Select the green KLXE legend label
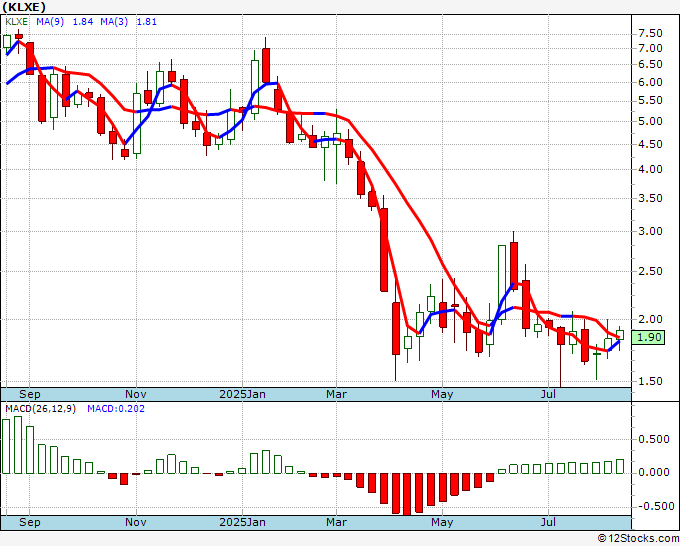Image resolution: width=680 pixels, height=546 pixels. coord(16,22)
